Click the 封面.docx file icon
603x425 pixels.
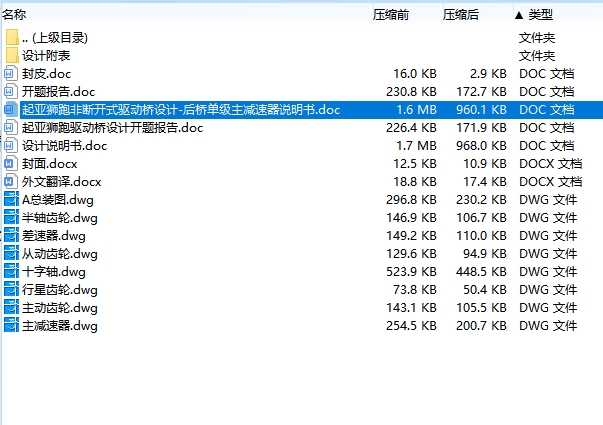click(11, 164)
